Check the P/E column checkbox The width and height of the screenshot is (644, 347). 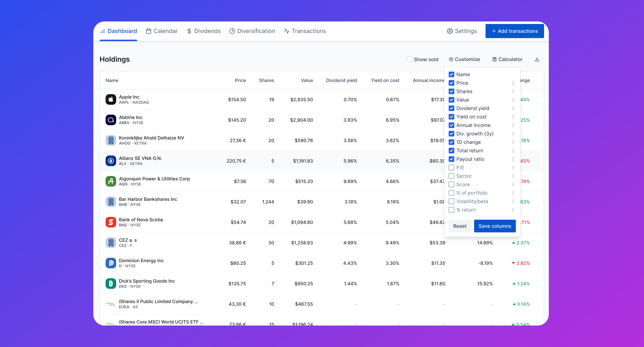pos(451,168)
